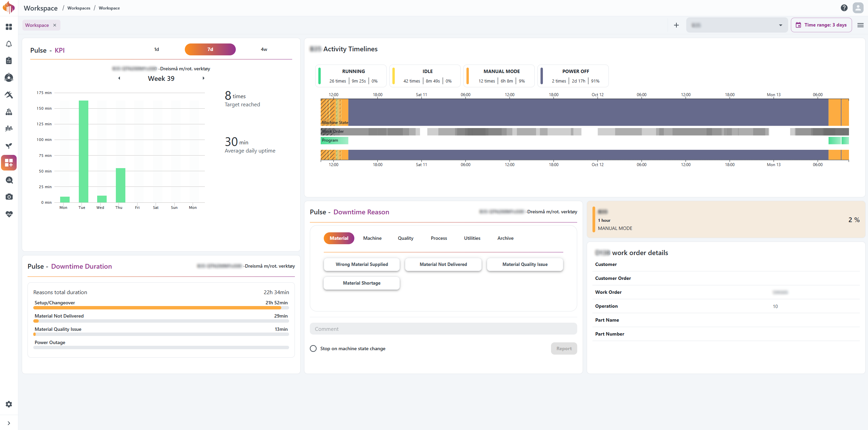Open the machine selector dropdown

coord(737,25)
